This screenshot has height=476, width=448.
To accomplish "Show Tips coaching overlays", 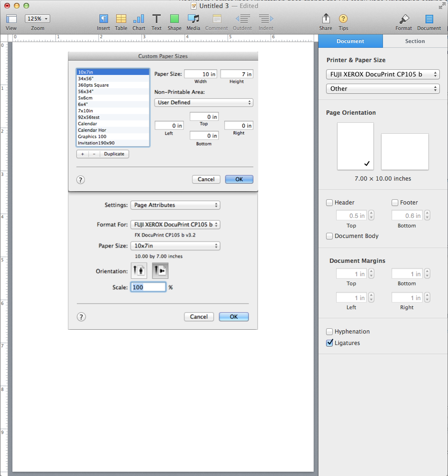I will click(343, 19).
